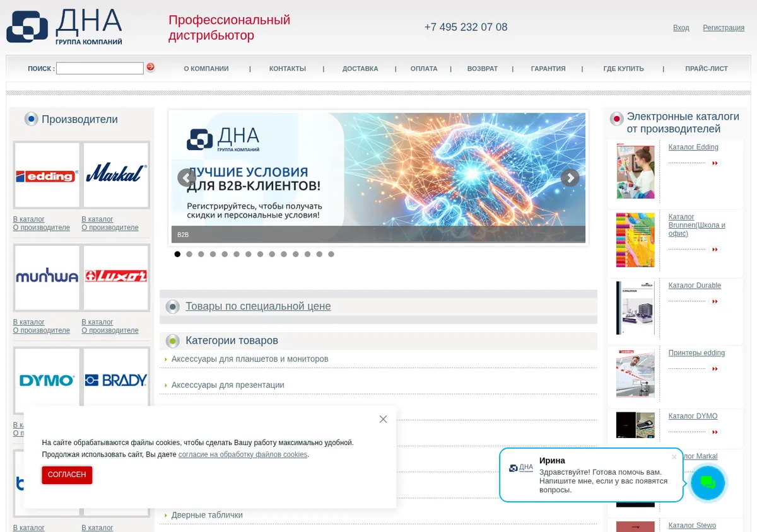This screenshot has width=757, height=532.
Task: Open the green live chat bubble
Action: tap(708, 483)
